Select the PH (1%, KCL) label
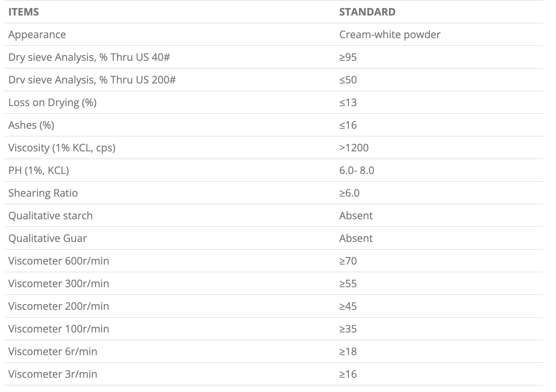 (39, 170)
